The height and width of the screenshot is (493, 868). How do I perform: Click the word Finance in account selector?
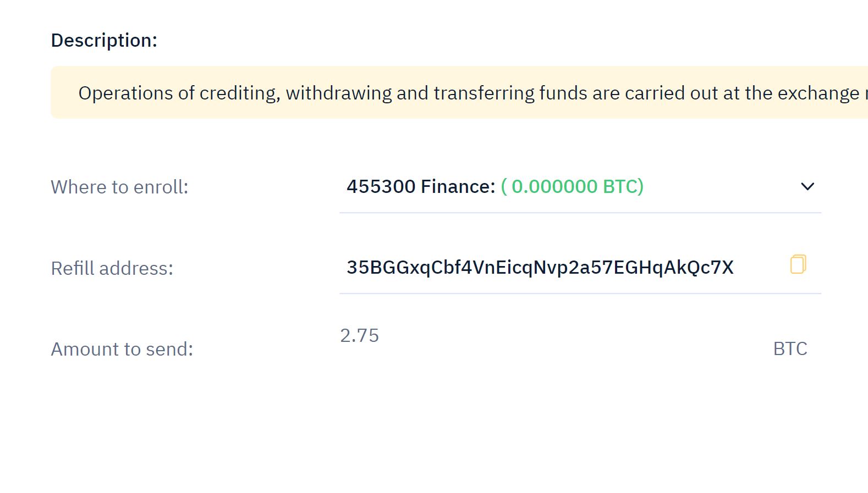click(458, 187)
